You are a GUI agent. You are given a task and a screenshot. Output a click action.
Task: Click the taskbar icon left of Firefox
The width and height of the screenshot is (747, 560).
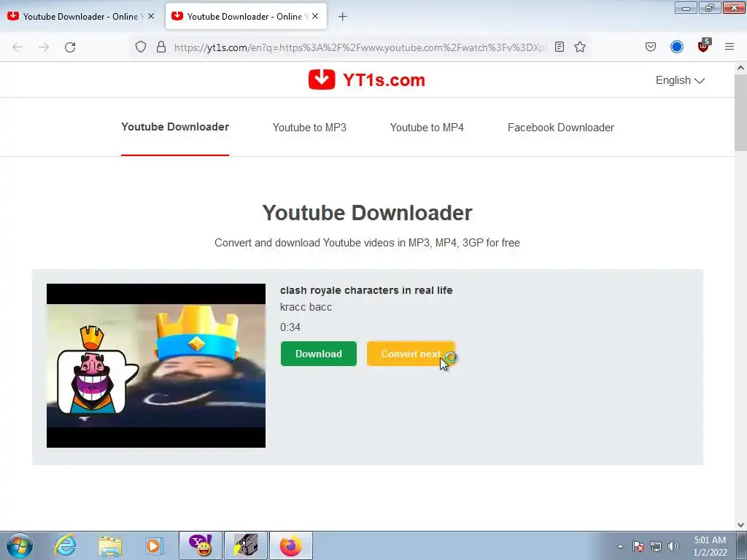click(246, 545)
